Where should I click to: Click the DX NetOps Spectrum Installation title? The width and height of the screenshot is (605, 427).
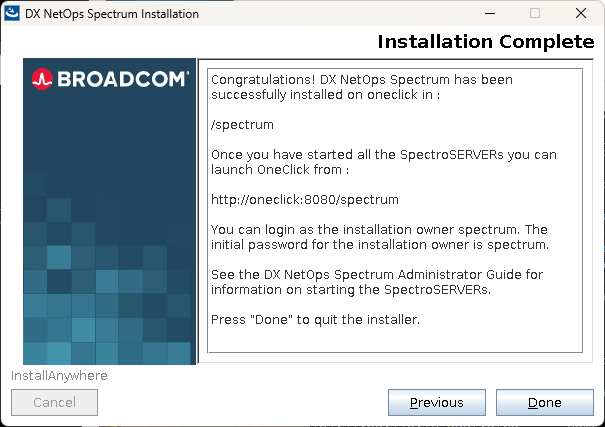point(111,14)
